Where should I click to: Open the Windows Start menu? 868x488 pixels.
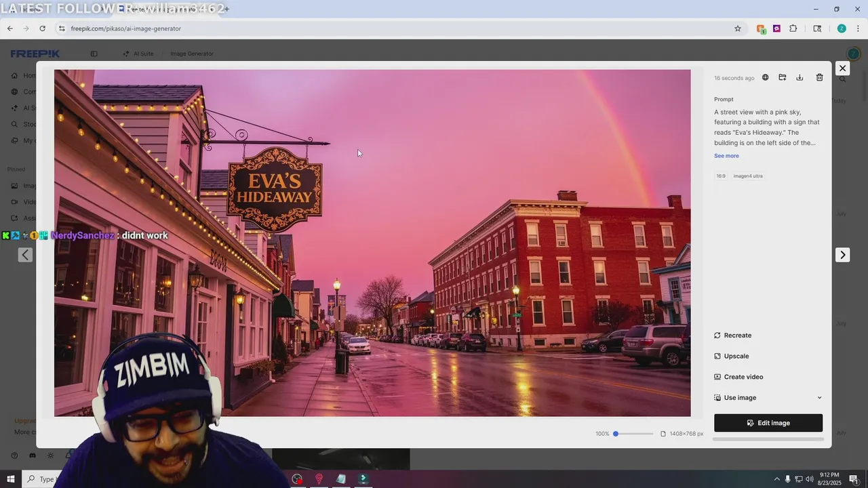[x=11, y=479]
